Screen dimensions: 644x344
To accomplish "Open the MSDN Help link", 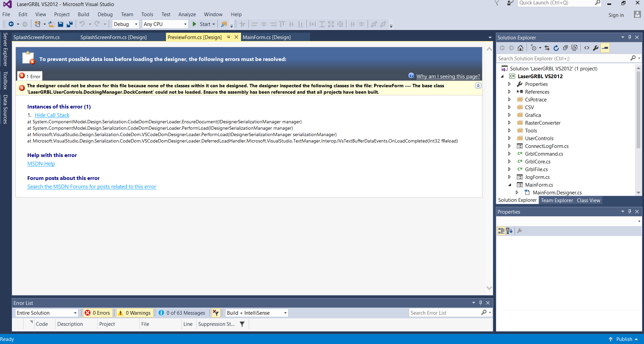I will click(x=41, y=164).
